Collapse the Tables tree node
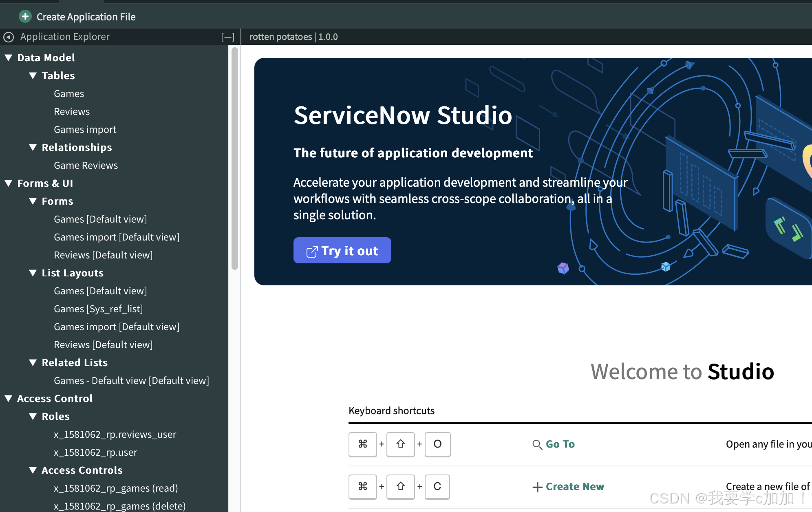The image size is (812, 512). pyautogui.click(x=33, y=76)
